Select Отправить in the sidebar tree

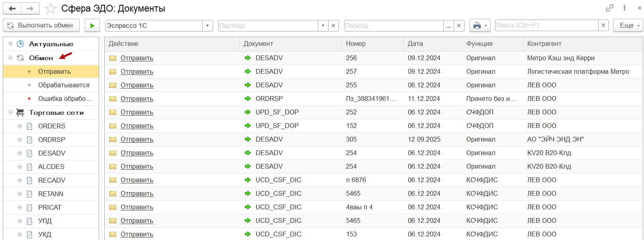[x=51, y=71]
